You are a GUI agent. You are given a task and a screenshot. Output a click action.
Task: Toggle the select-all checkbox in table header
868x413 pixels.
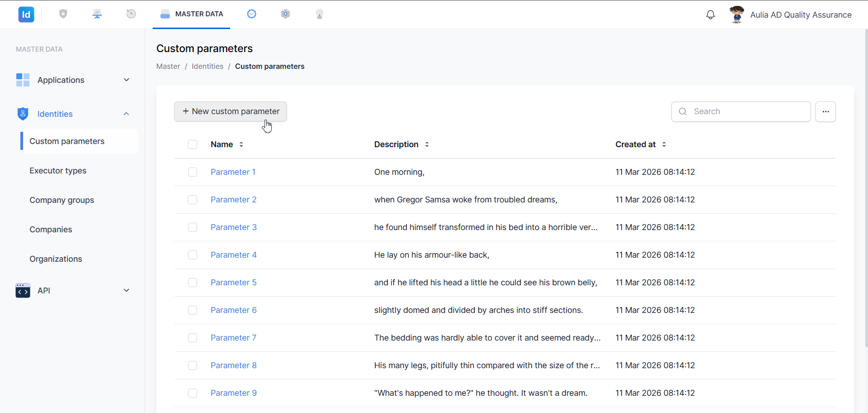tap(193, 144)
